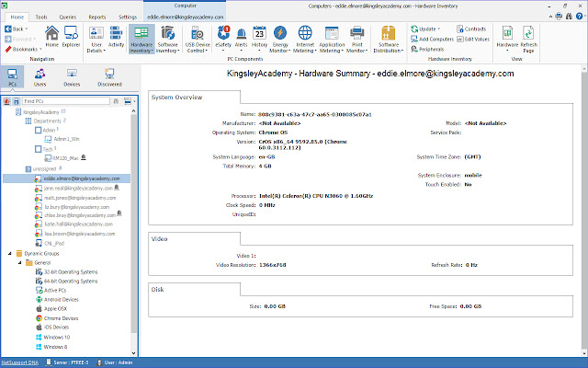Screen dimensions: 588x368
Task: Select liz.bury@kingsleyacademy.com
Action: point(73,207)
